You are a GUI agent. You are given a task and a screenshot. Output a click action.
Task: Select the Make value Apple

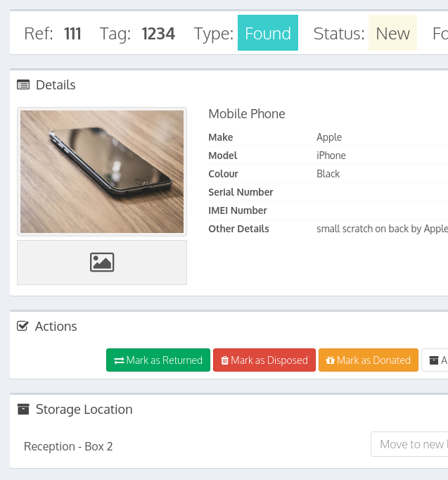(x=329, y=137)
